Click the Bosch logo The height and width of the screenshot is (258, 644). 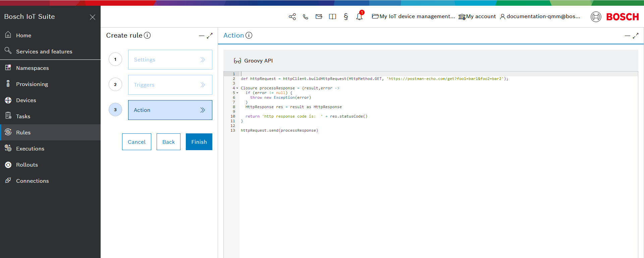pyautogui.click(x=615, y=17)
